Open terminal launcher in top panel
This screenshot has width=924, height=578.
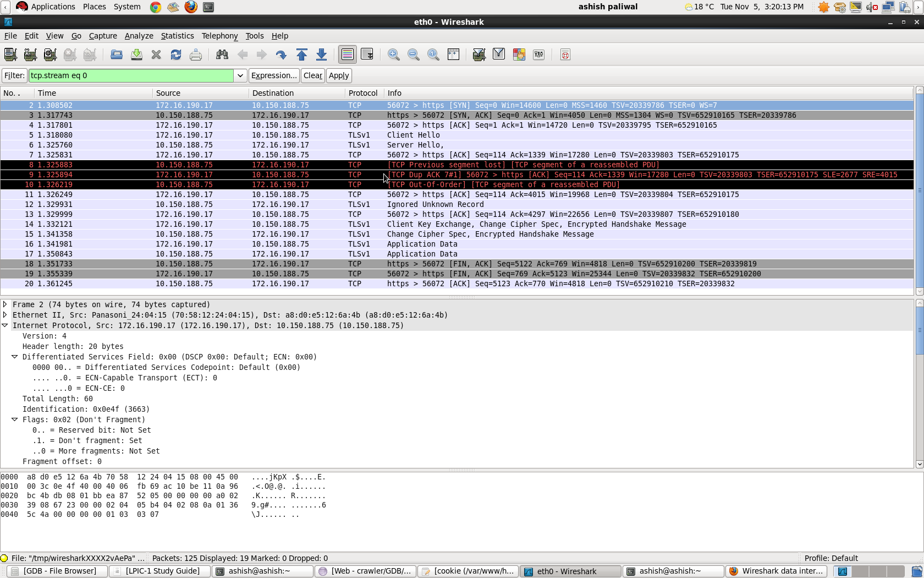208,7
